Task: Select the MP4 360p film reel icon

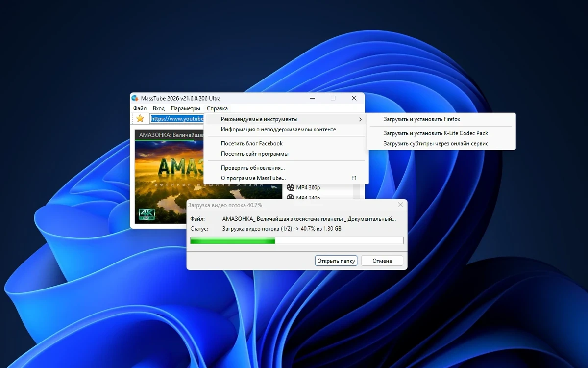Action: [291, 187]
